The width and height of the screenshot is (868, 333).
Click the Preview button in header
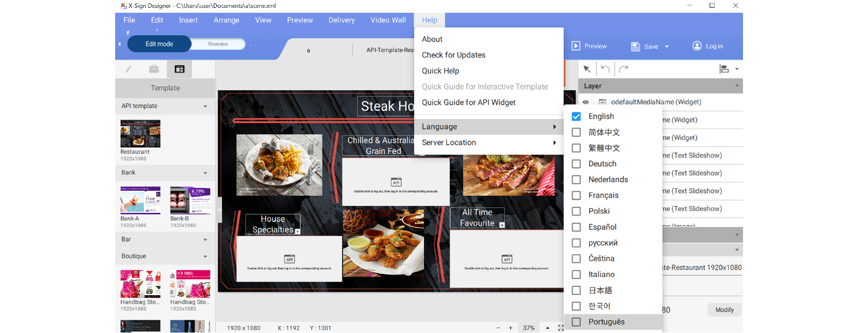pos(590,46)
